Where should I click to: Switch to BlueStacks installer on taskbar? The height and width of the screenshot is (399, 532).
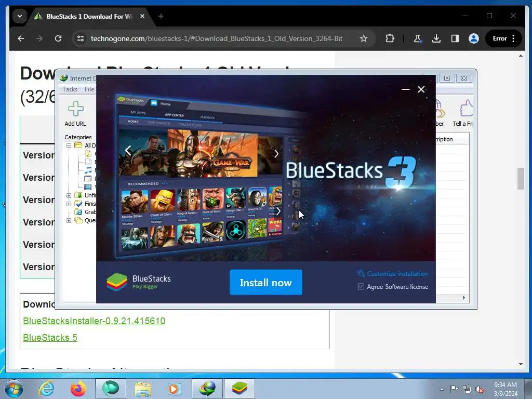[239, 389]
